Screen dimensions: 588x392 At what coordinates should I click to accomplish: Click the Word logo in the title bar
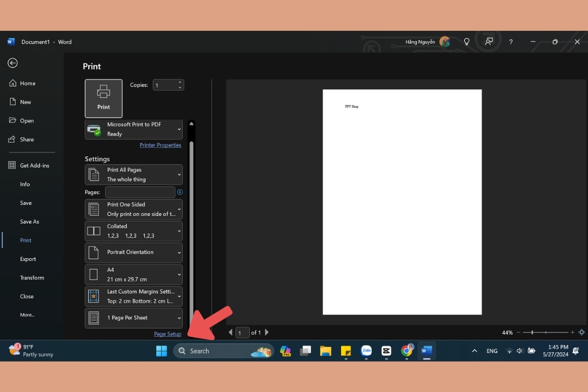(x=11, y=42)
